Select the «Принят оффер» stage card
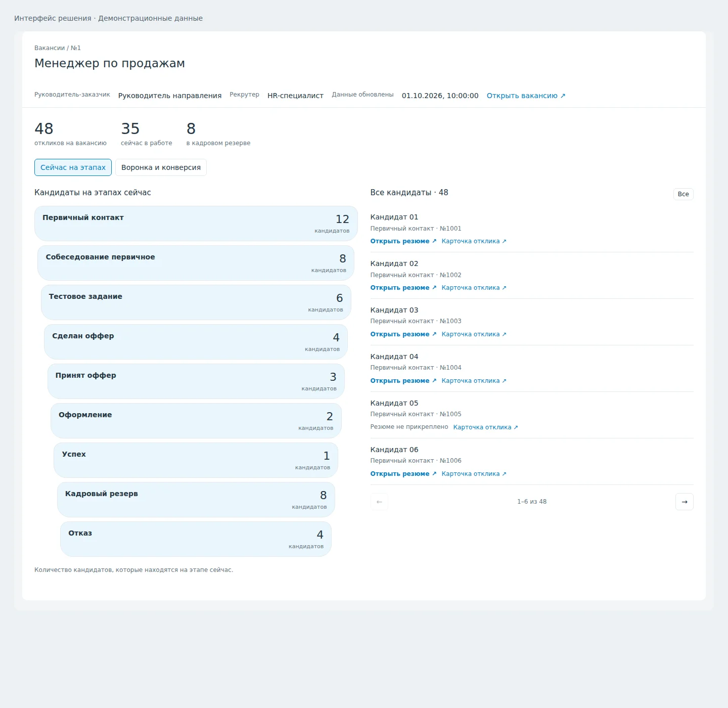The image size is (728, 708). [x=196, y=381]
